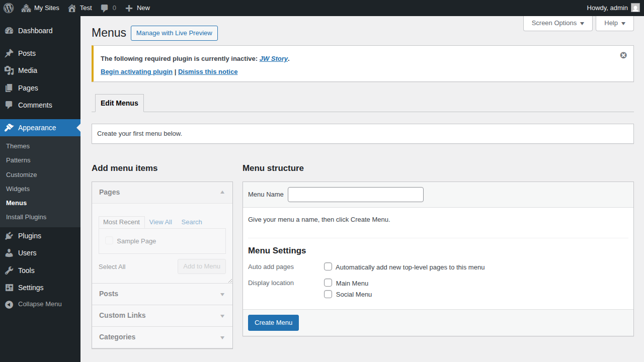Dismiss the plugin notice with X icon

[623, 55]
